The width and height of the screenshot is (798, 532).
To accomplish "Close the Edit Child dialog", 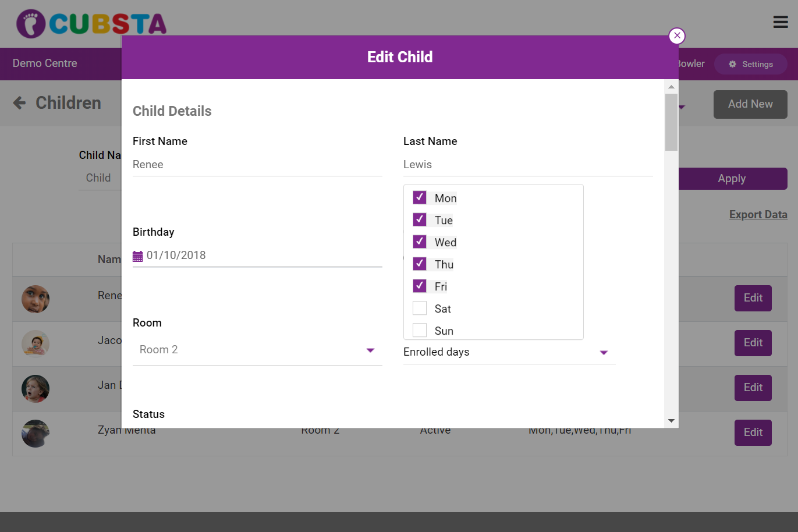I will tap(677, 36).
